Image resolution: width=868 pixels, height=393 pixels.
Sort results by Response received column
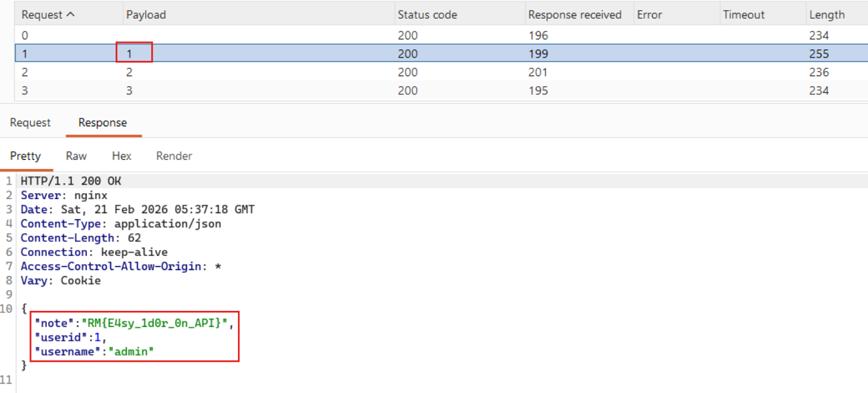(x=574, y=15)
